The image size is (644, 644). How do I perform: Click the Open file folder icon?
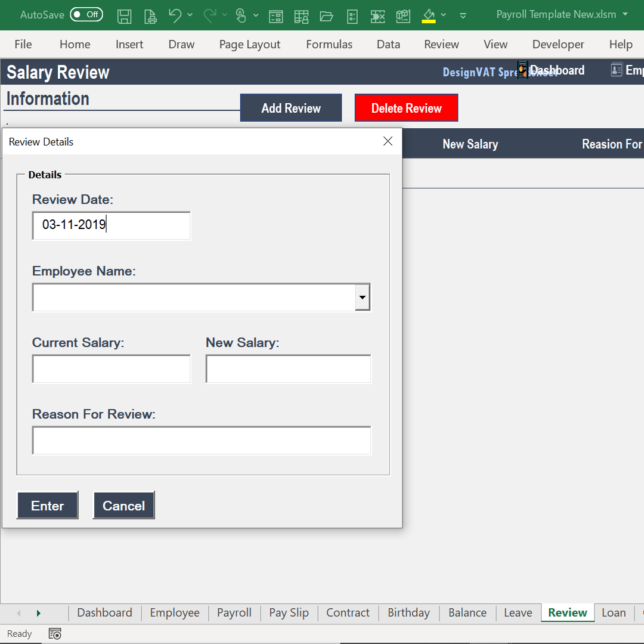coord(326,16)
